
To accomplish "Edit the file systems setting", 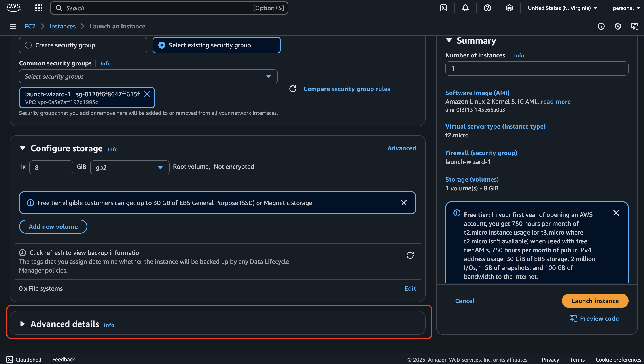I will pos(410,288).
